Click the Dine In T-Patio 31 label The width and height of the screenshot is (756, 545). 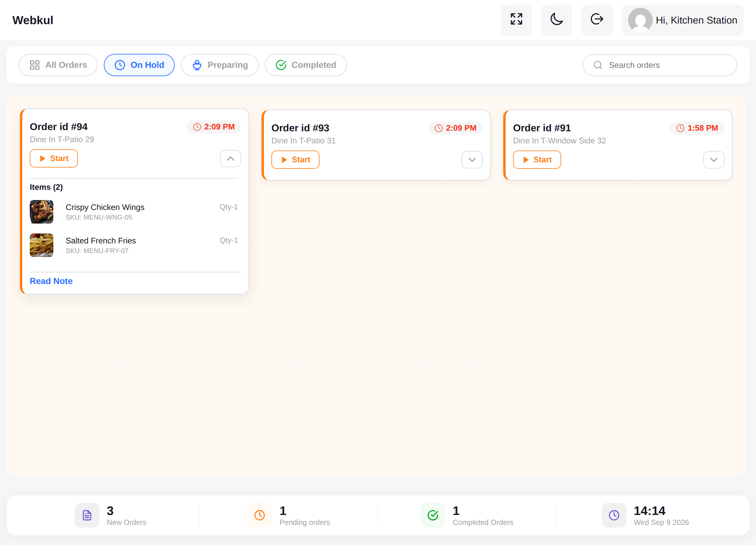(x=303, y=141)
